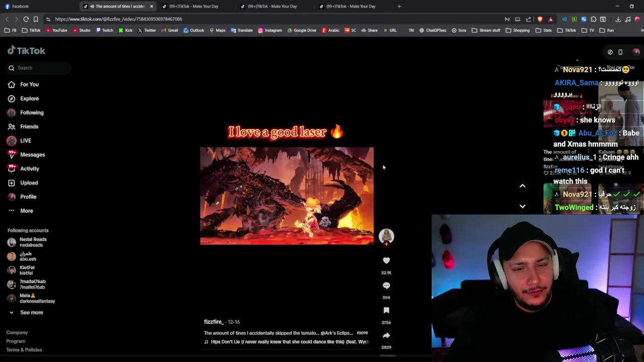
Task: Like the video with the heart icon
Action: coord(386,260)
